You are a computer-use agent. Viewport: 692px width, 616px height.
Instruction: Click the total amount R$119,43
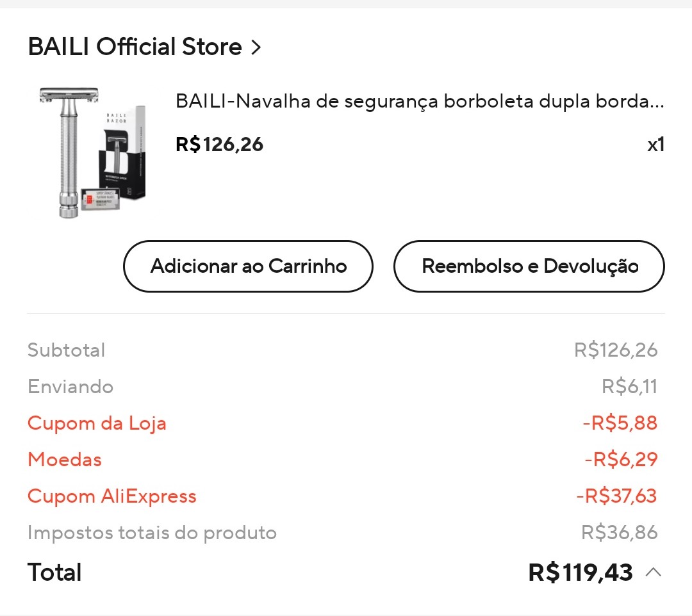[x=580, y=572]
